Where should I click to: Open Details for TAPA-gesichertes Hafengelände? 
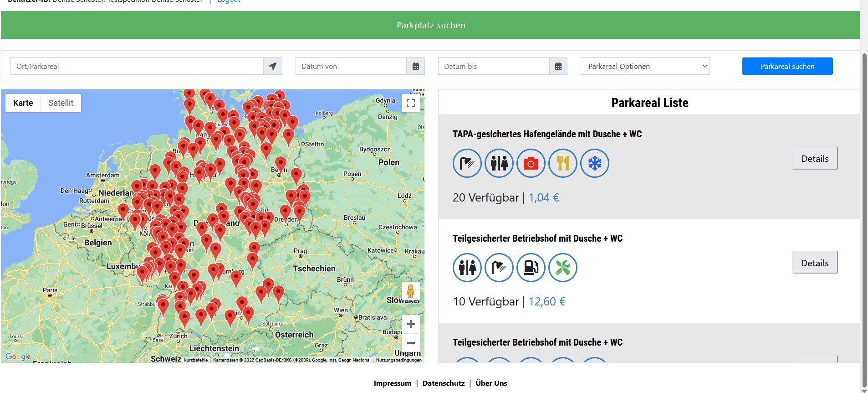tap(815, 159)
